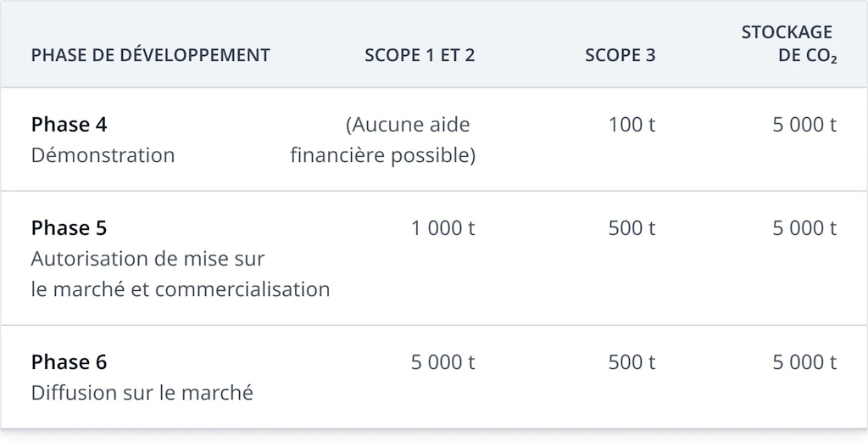Click the 'Scope 1 et 2' column header
This screenshot has width=868, height=442.
pyautogui.click(x=420, y=56)
